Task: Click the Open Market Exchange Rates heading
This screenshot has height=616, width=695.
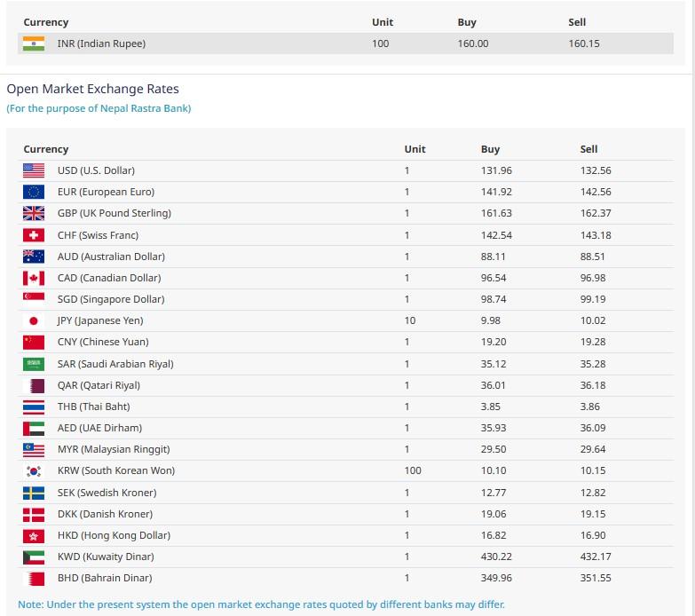Action: click(x=92, y=89)
